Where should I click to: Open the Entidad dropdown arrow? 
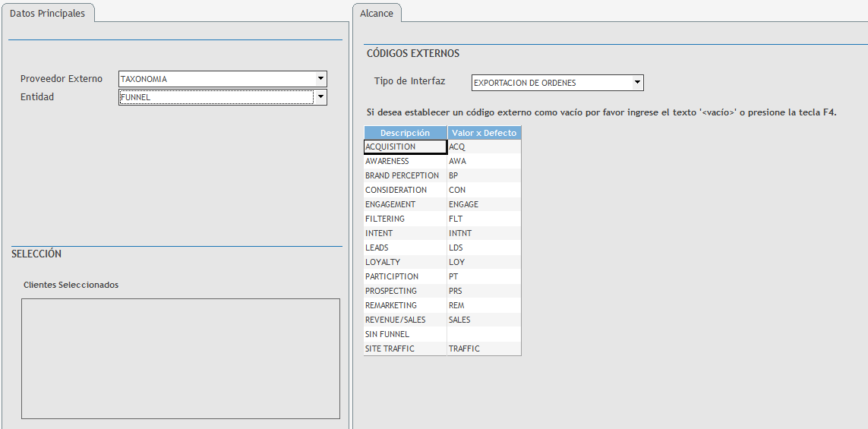[x=321, y=96]
